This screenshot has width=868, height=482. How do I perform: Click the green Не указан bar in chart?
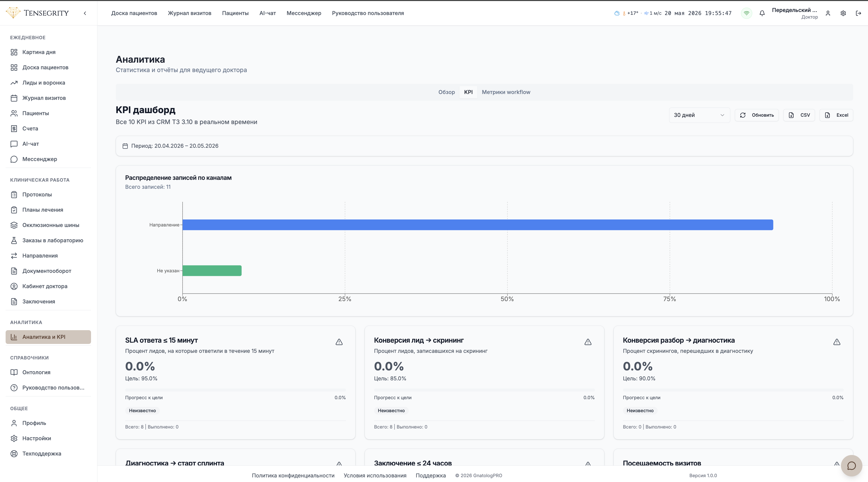[x=212, y=271]
